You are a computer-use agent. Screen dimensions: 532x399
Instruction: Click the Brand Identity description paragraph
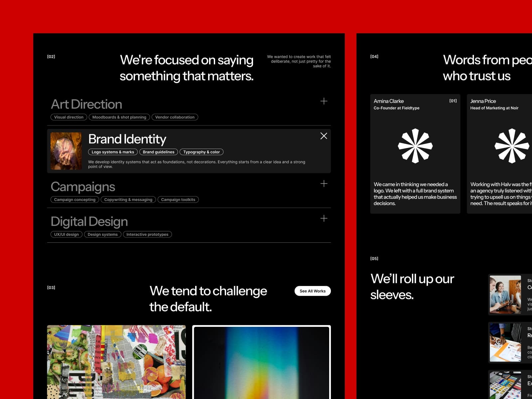197,164
